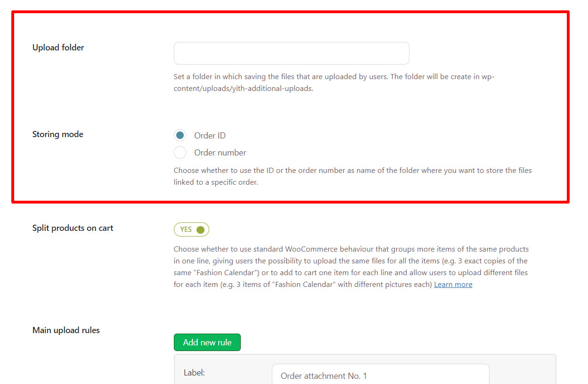Select the Order ID radio button

tap(180, 136)
